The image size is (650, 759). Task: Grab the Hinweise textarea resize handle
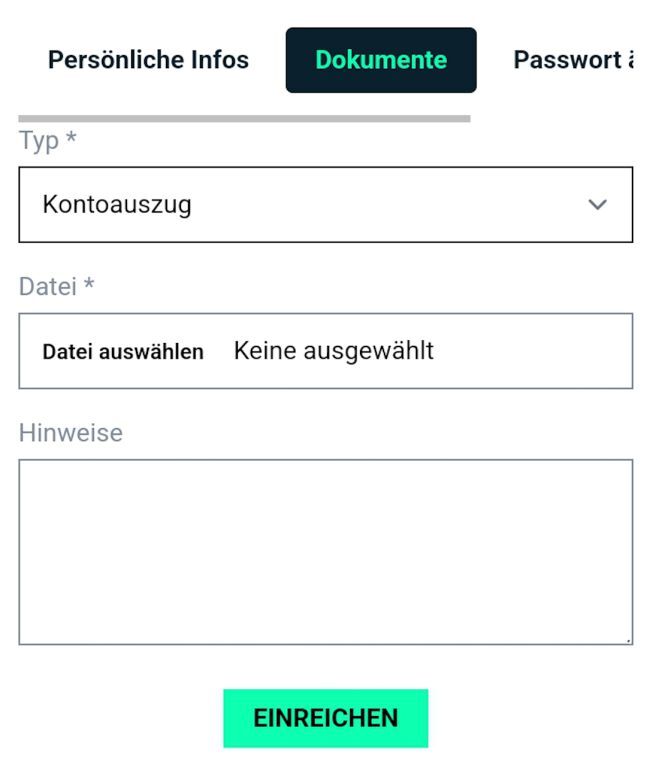pos(628,640)
